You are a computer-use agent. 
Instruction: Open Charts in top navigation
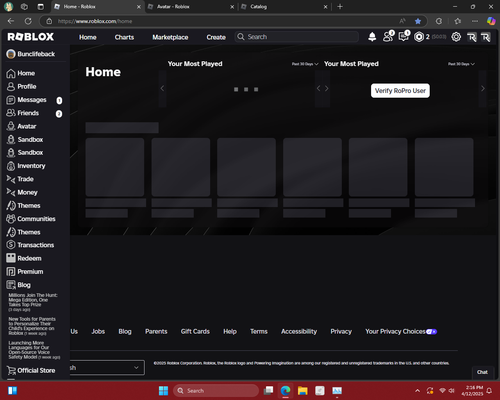point(124,37)
